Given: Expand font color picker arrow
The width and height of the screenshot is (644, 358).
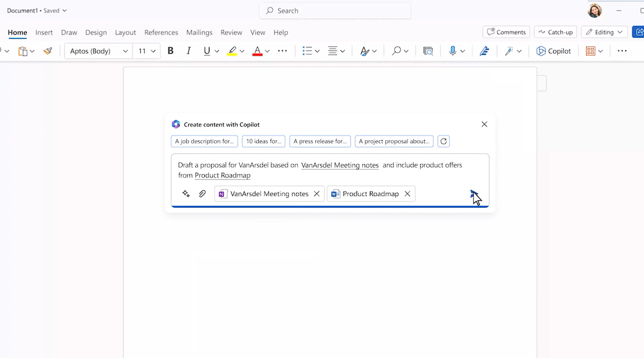Looking at the screenshot, I should point(267,51).
